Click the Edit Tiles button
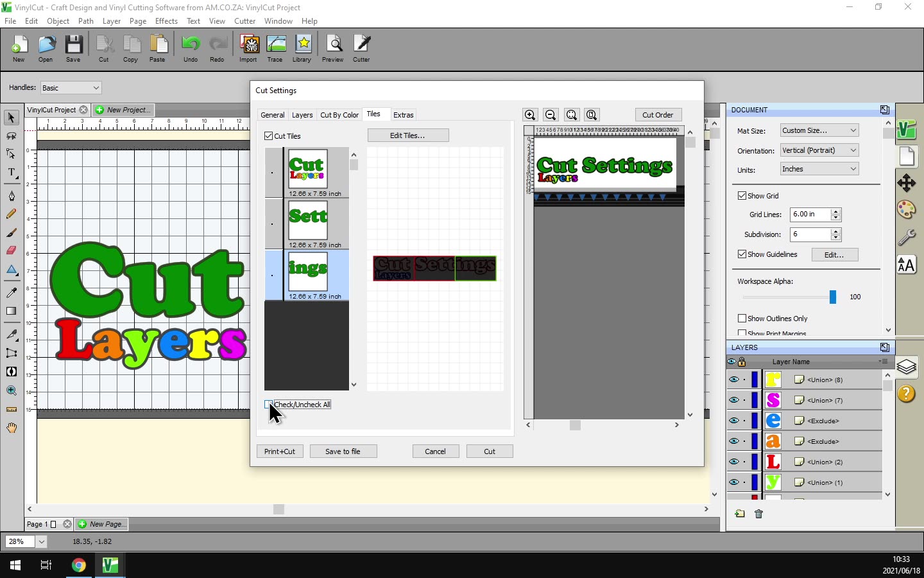Screen dimensions: 924x578 click(x=408, y=136)
